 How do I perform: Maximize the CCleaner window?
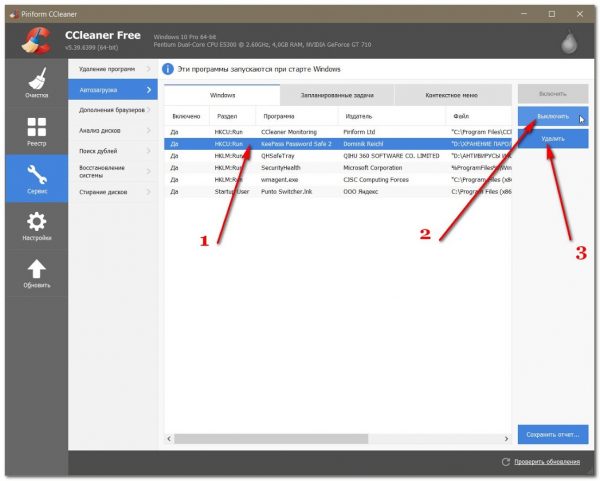pos(552,14)
